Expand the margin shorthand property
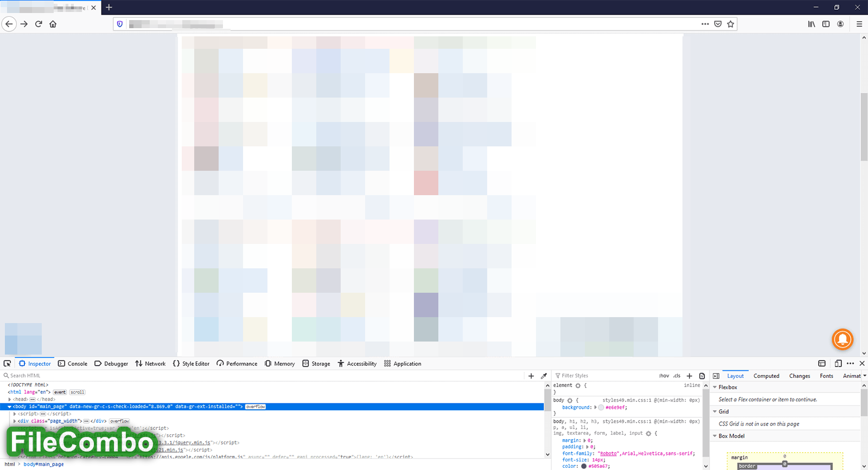The image size is (868, 470). coord(585,441)
